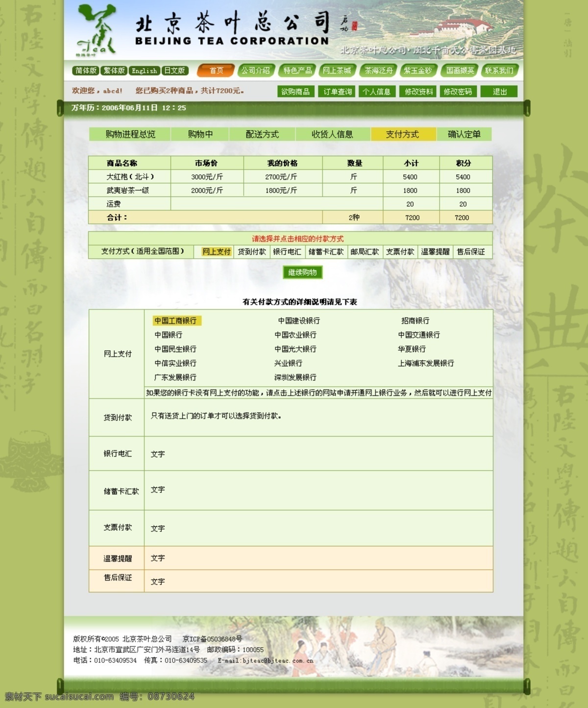This screenshot has height=708, width=588.
Task: Click 只有送货上门的订单才可以选择货到付款 note
Action: (x=216, y=415)
